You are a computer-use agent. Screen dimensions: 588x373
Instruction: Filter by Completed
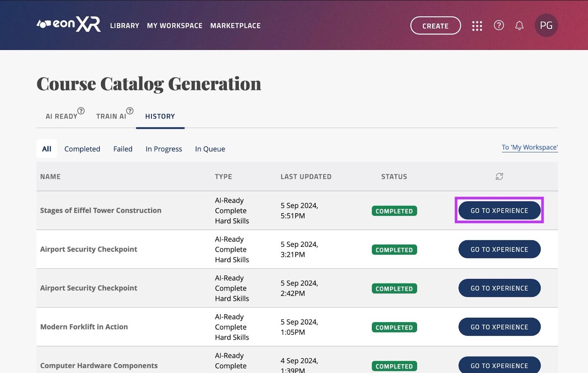(82, 149)
